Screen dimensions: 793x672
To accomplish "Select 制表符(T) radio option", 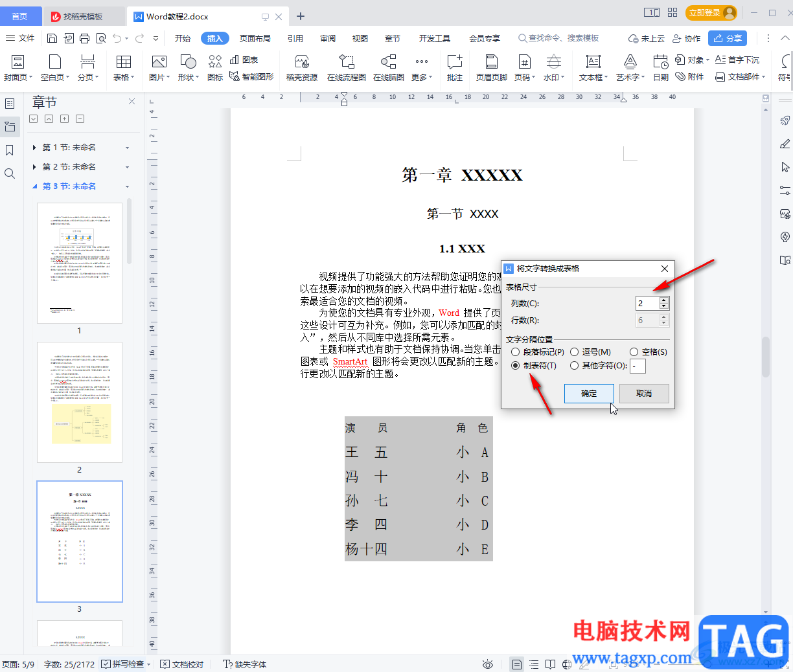I will click(516, 366).
